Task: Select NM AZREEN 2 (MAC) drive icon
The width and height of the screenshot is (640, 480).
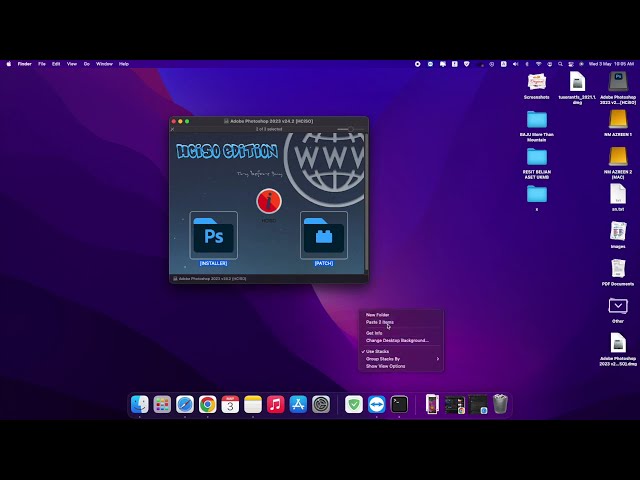Action: coord(618,157)
